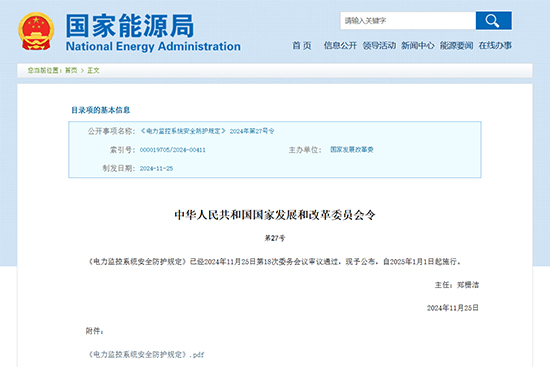Focus the keyword search input field
The height and width of the screenshot is (367, 550).
408,21
